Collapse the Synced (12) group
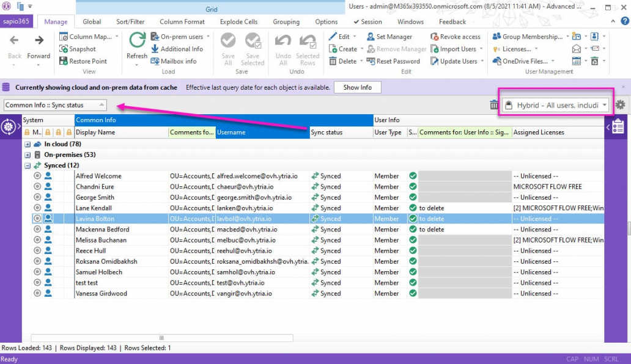 [28, 165]
